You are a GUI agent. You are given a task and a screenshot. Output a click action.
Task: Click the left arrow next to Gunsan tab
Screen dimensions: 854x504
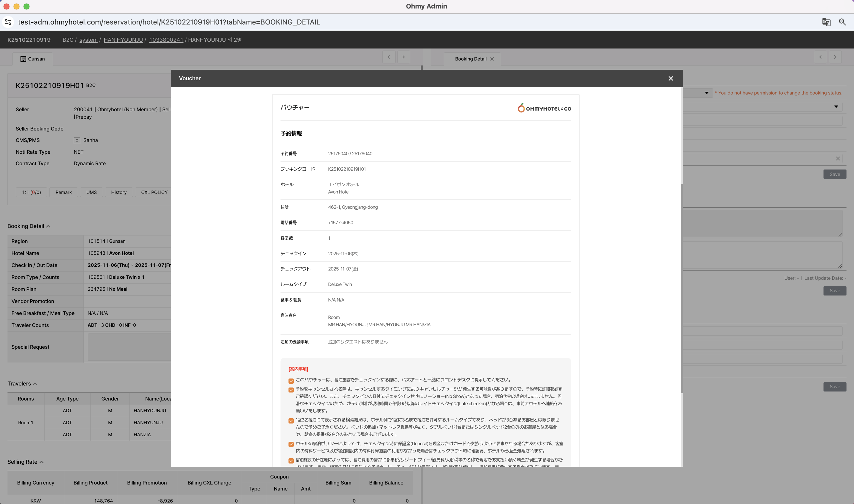pyautogui.click(x=389, y=57)
